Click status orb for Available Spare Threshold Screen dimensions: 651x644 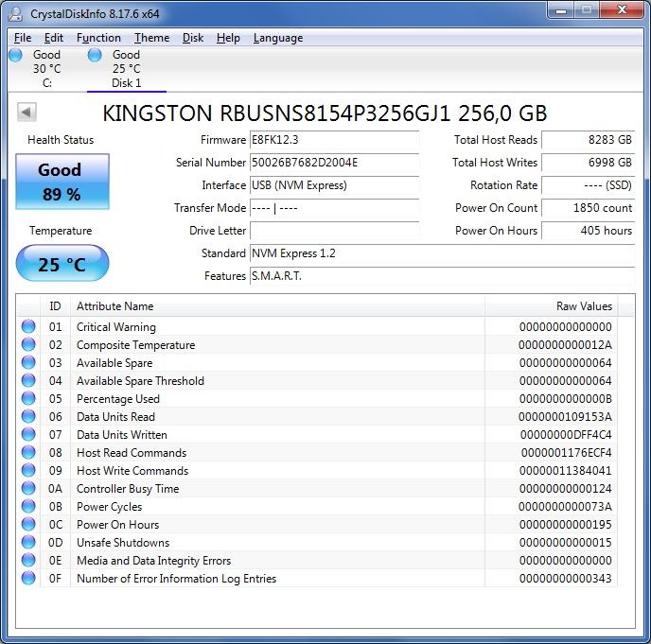pyautogui.click(x=28, y=380)
